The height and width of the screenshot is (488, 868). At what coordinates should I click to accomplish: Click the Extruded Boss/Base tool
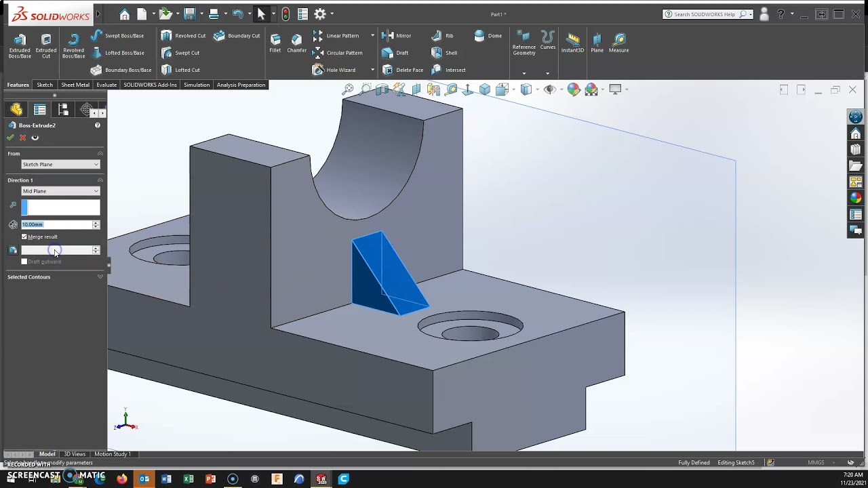20,45
